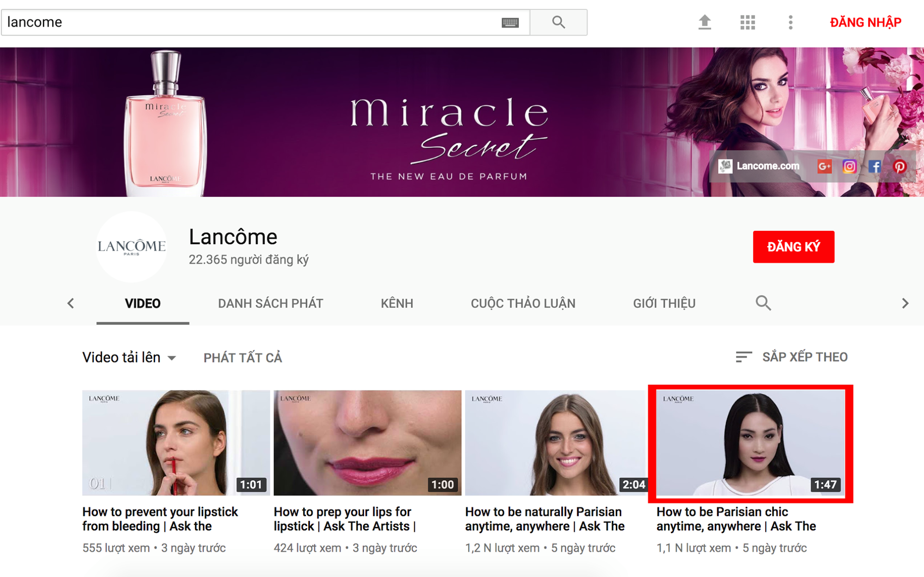Click the Pinterest icon on banner
924x577 pixels.
pos(899,166)
